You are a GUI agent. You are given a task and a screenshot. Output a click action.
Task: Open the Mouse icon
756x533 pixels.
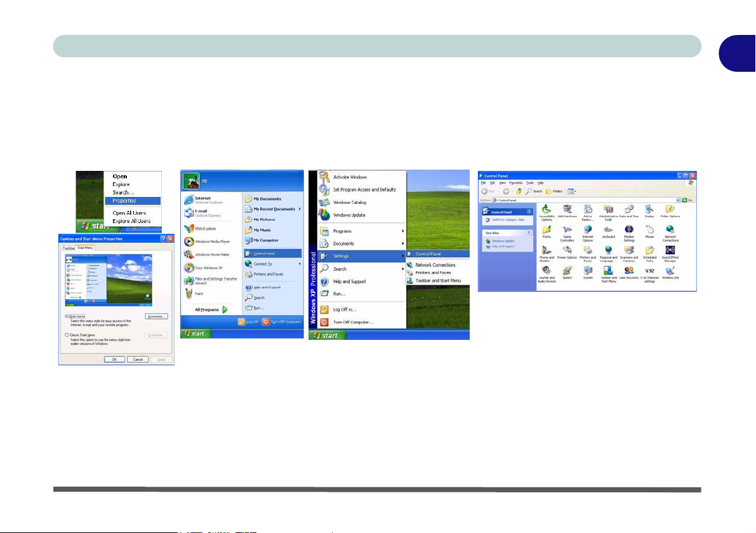click(x=649, y=231)
